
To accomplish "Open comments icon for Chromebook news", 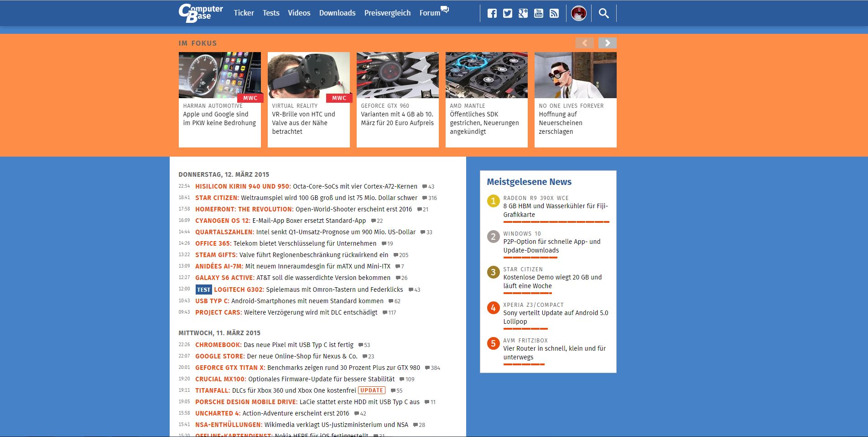I will [x=361, y=345].
